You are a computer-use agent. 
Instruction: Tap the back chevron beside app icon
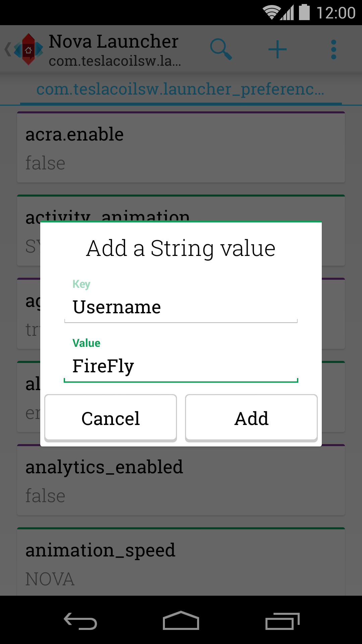coord(7,49)
